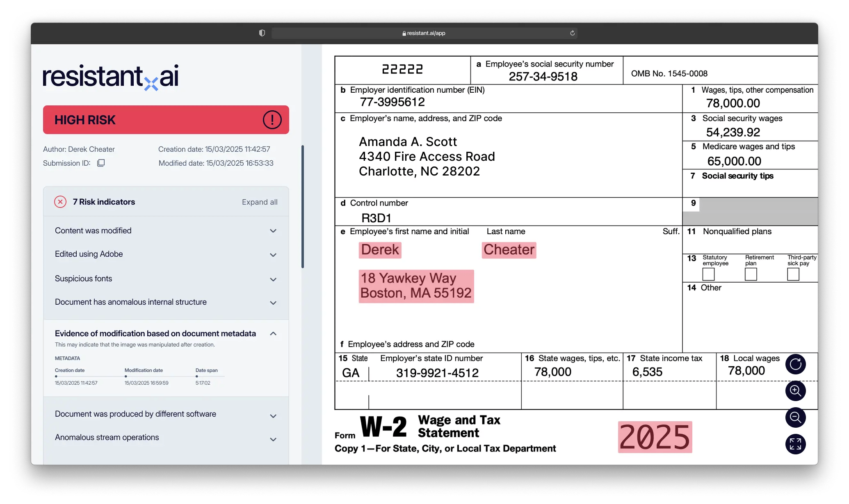Click the highlighted year 2025
The image size is (849, 504).
(x=655, y=437)
